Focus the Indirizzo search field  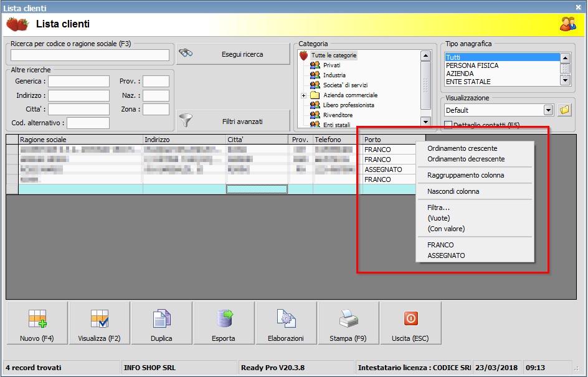click(78, 95)
